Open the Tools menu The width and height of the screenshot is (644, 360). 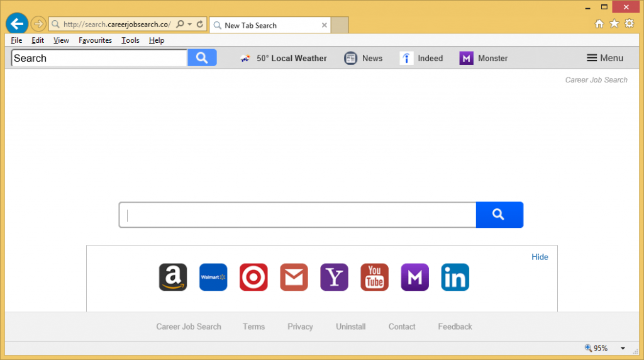point(130,40)
